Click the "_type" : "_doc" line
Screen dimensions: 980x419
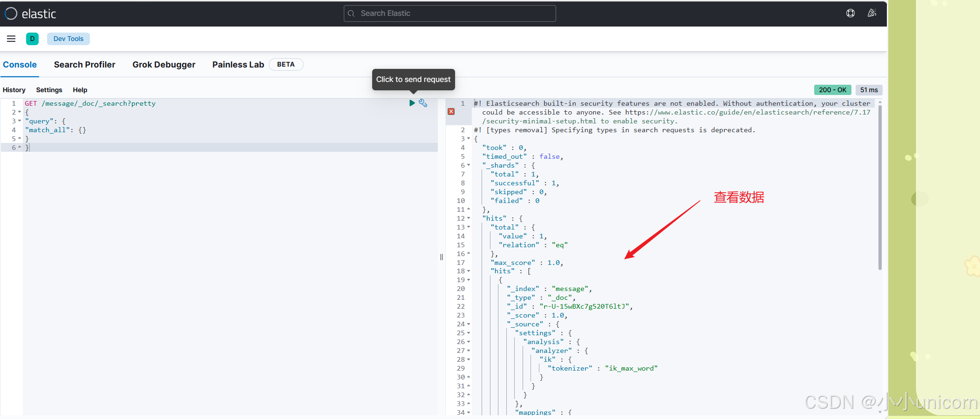[x=541, y=297]
